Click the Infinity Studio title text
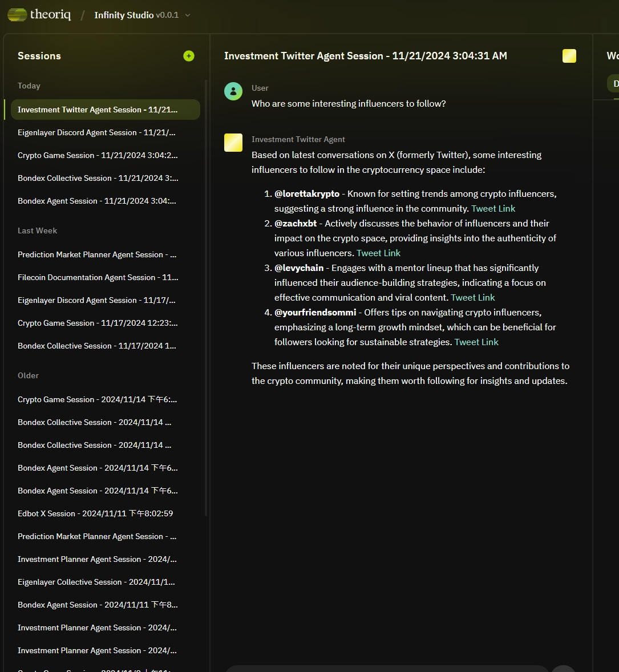The image size is (619, 672). 124,15
